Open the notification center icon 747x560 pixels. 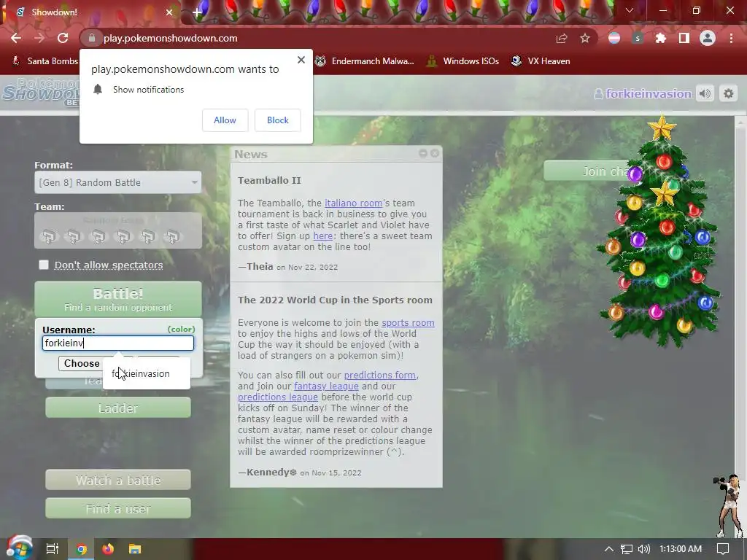[x=723, y=549]
